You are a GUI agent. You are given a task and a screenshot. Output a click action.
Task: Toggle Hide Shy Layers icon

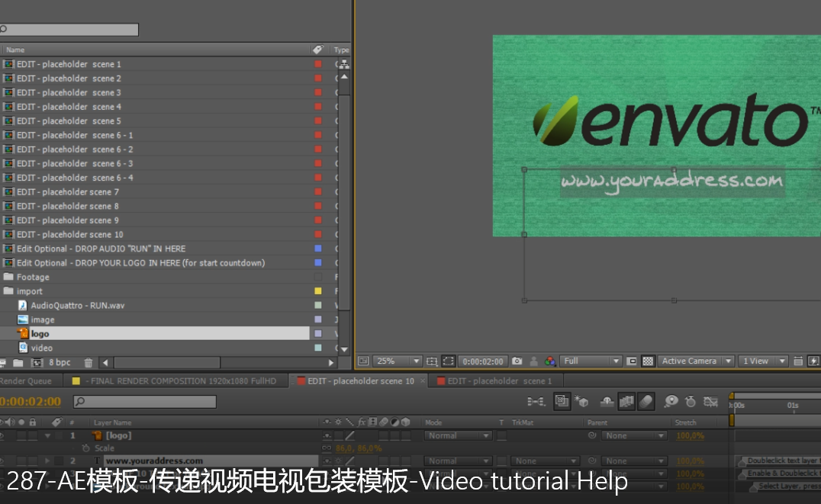coord(607,401)
